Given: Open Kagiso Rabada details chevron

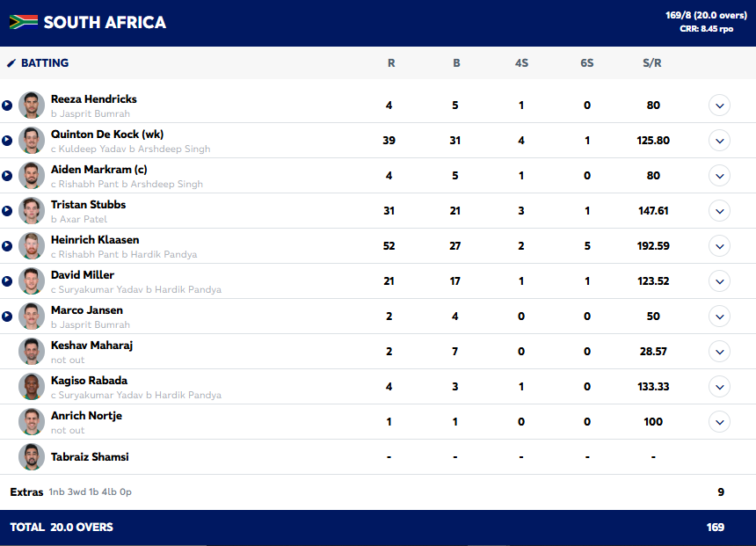Looking at the screenshot, I should click(719, 387).
